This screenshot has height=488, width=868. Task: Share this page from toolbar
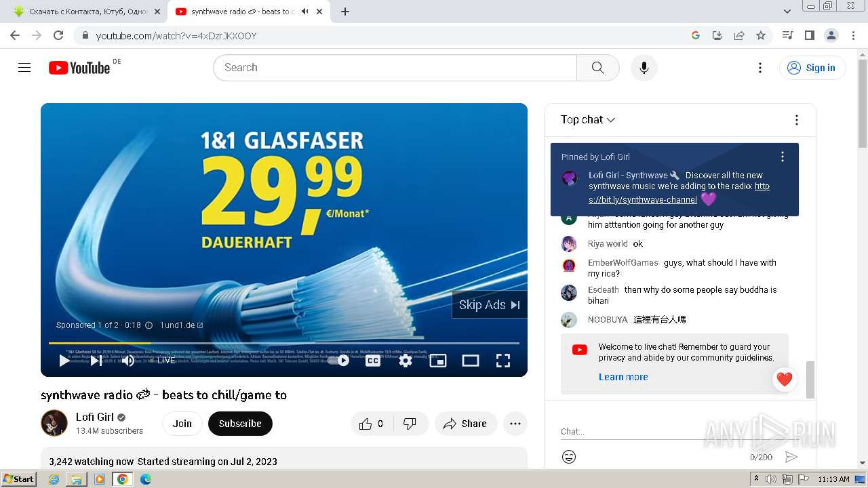tap(739, 35)
